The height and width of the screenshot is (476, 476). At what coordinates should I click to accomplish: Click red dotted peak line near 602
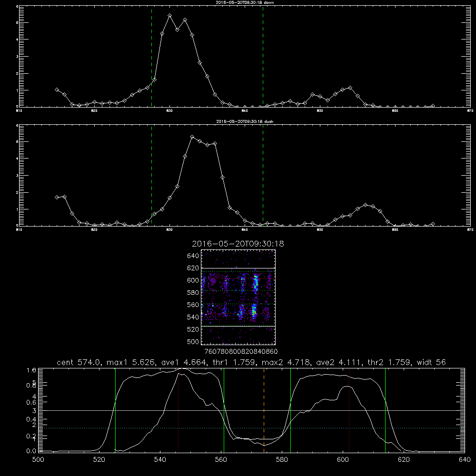(349, 410)
